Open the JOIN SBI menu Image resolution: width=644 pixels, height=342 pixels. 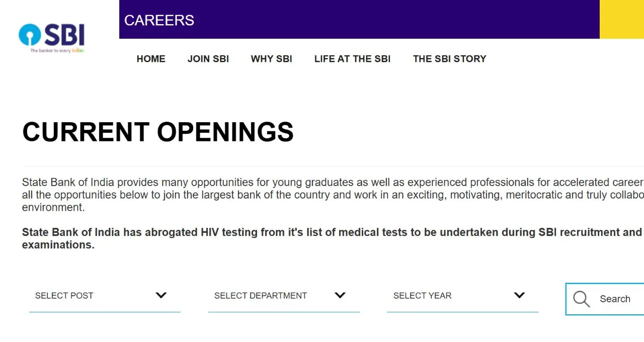208,59
